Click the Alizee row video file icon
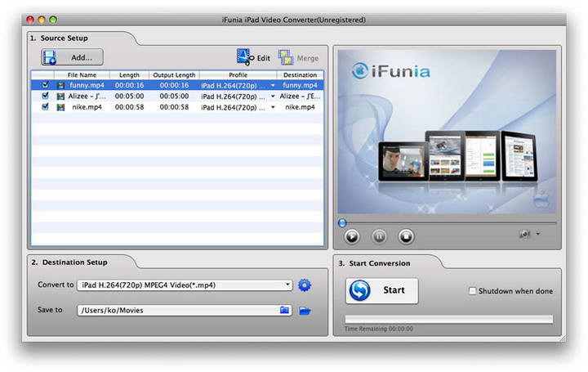The image size is (588, 372). [60, 96]
